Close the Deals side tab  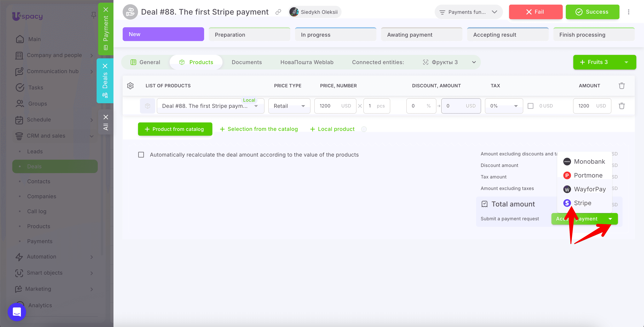tap(105, 66)
